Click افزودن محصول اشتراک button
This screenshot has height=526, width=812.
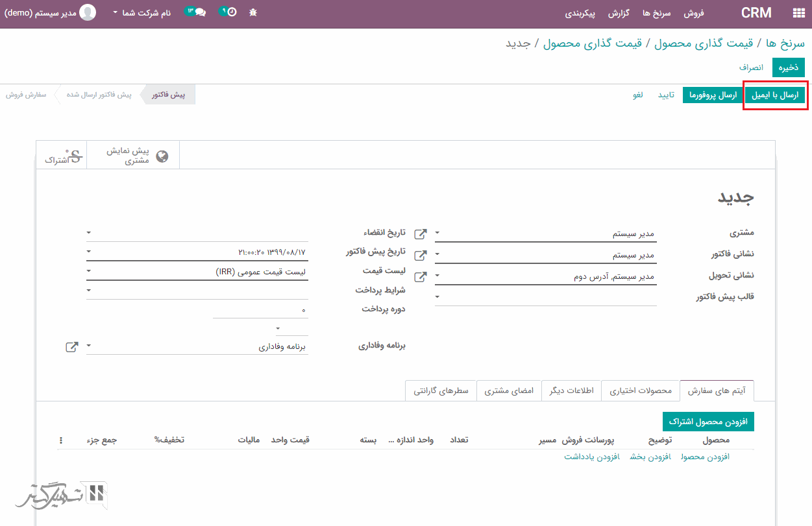pyautogui.click(x=708, y=422)
